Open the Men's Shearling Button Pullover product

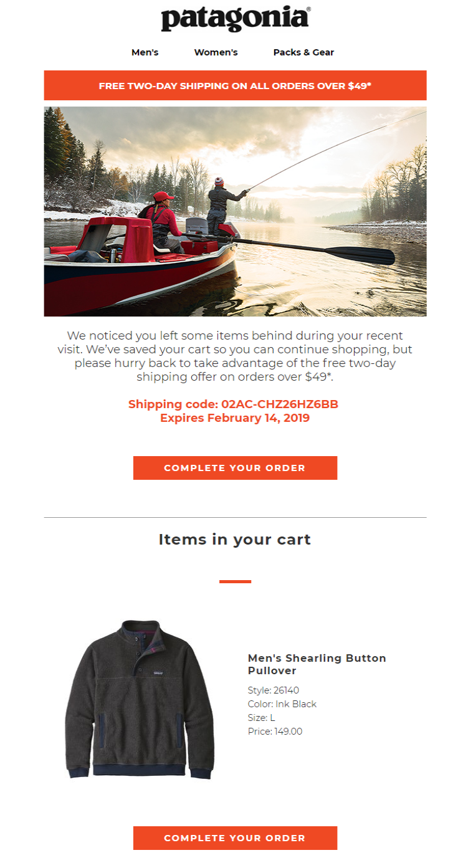tap(316, 664)
